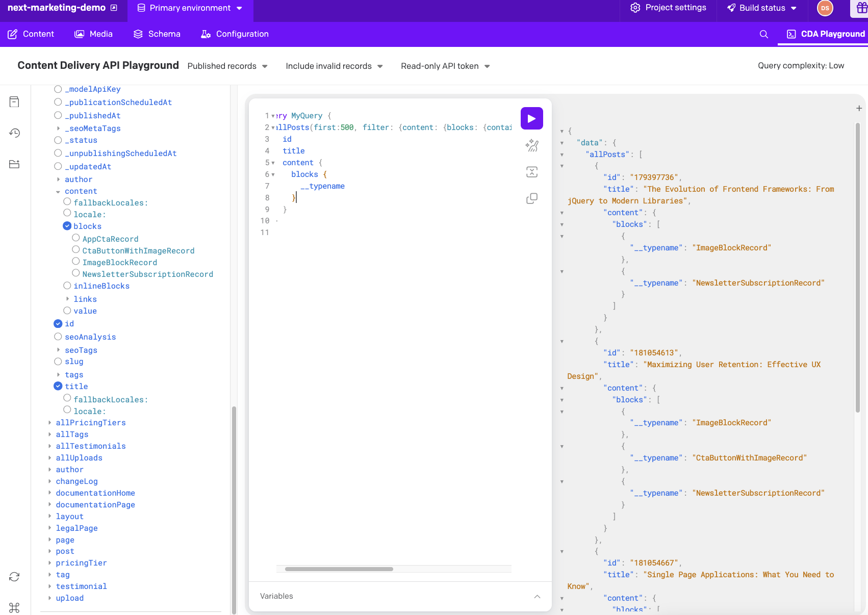Collapse the "data" node in results
868x615 pixels.
click(x=562, y=143)
